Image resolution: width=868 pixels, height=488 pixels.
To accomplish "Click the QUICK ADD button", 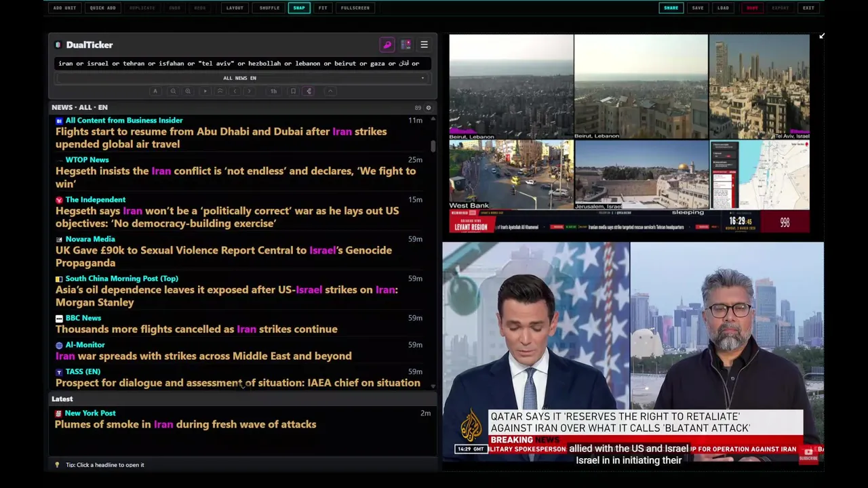I will pos(103,8).
